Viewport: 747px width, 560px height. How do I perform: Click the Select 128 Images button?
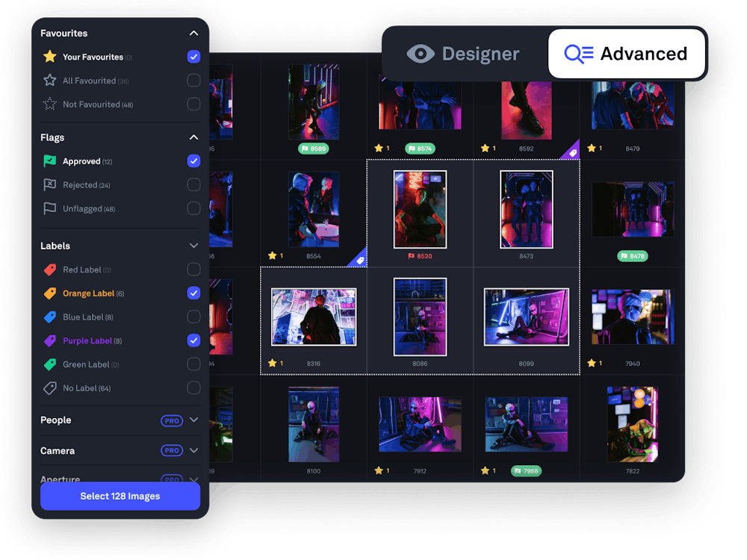tap(120, 496)
